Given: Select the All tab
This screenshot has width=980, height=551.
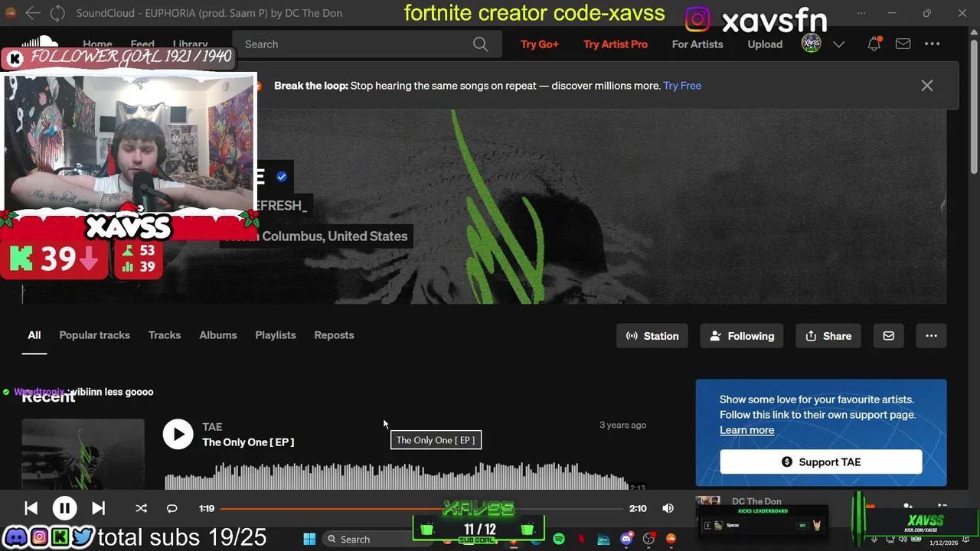Looking at the screenshot, I should click(34, 335).
